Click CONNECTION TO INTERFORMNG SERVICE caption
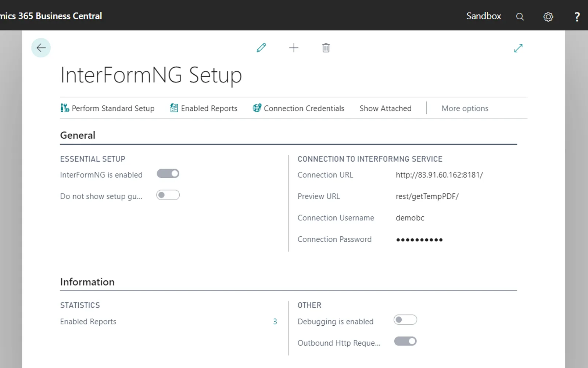The width and height of the screenshot is (588, 368). tap(370, 159)
